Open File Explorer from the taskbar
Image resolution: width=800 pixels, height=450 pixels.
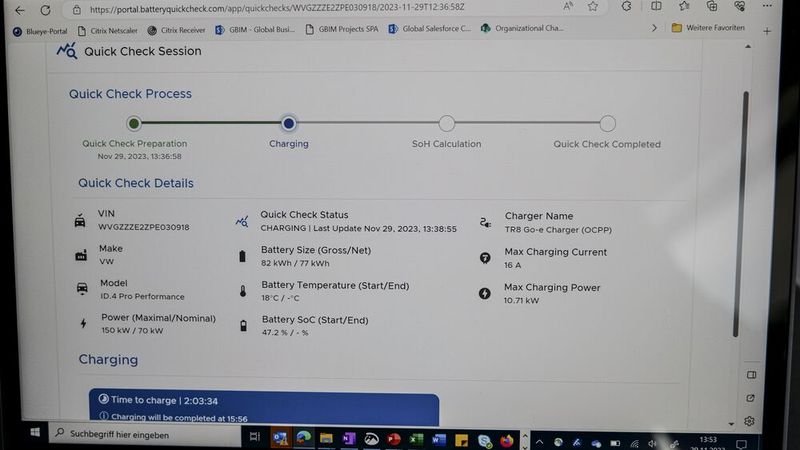coord(326,439)
